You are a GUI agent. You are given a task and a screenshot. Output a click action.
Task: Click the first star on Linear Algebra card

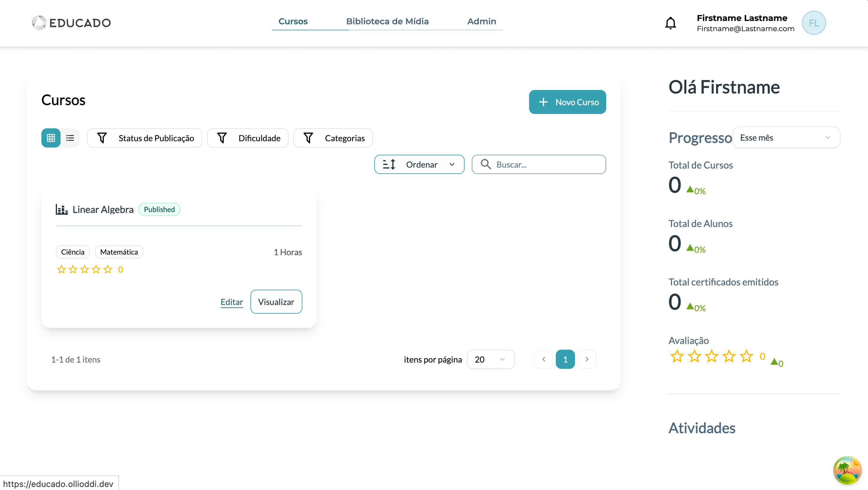coord(61,269)
